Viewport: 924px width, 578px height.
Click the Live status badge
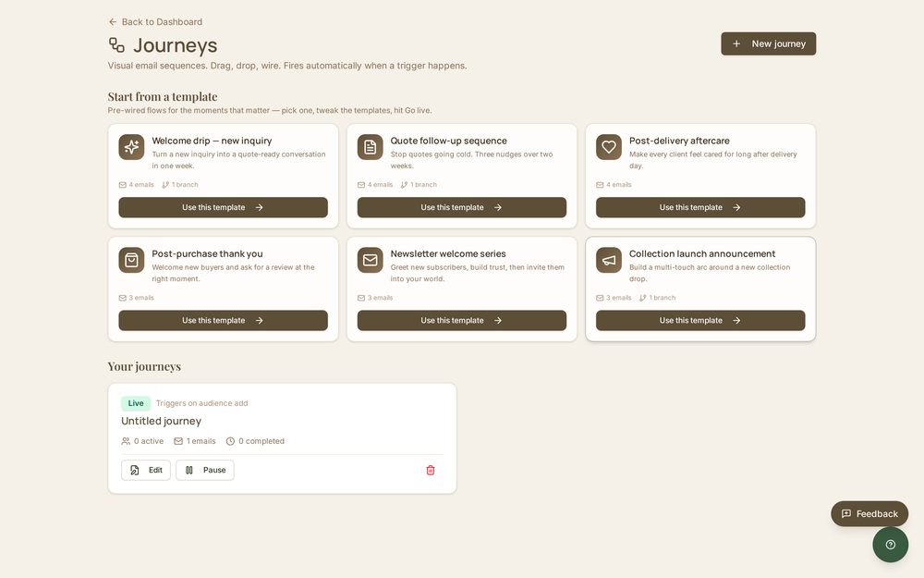tap(136, 403)
